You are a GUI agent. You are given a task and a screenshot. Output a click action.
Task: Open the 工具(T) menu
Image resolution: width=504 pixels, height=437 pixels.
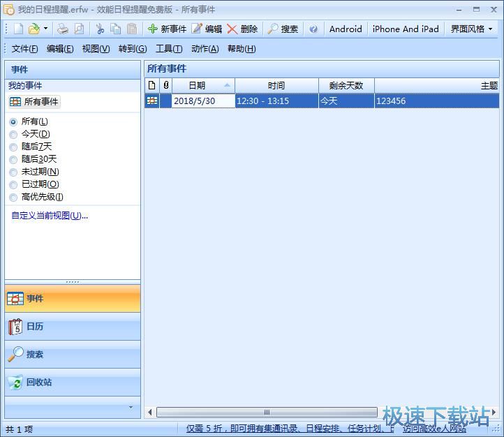(x=168, y=48)
